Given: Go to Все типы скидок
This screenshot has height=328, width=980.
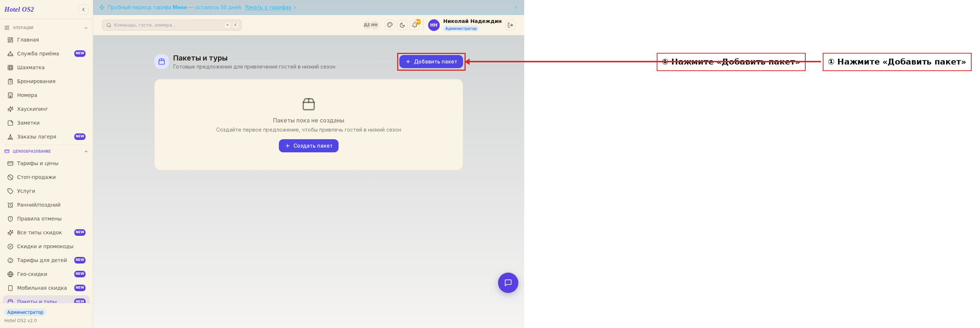Looking at the screenshot, I should pyautogui.click(x=46, y=233).
